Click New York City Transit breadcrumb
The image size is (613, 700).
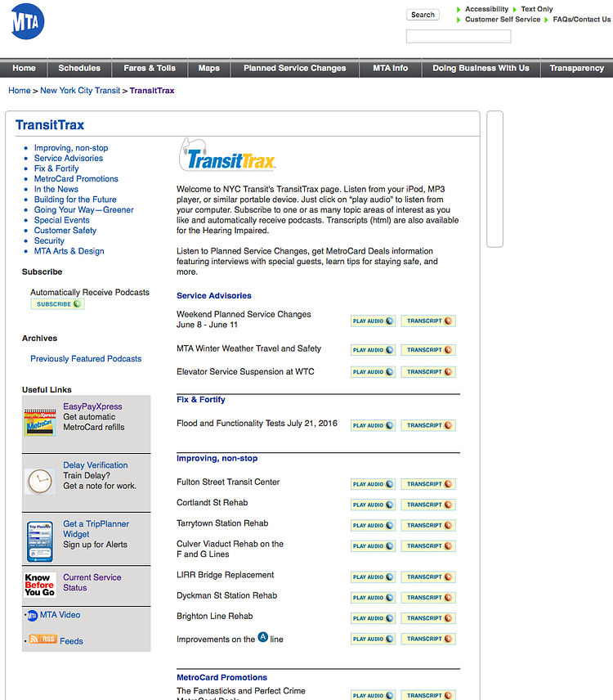coord(80,90)
